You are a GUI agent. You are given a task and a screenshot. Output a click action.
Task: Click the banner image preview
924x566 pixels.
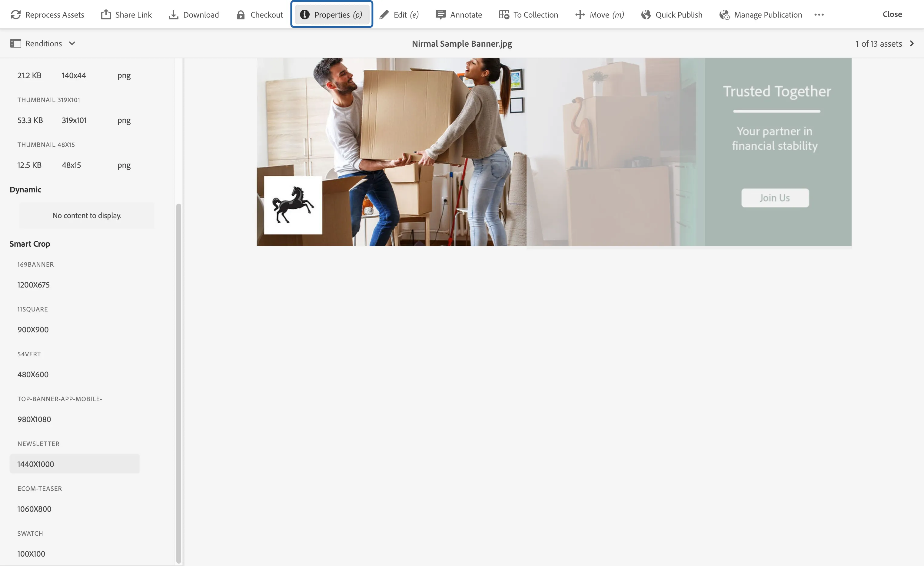(554, 152)
